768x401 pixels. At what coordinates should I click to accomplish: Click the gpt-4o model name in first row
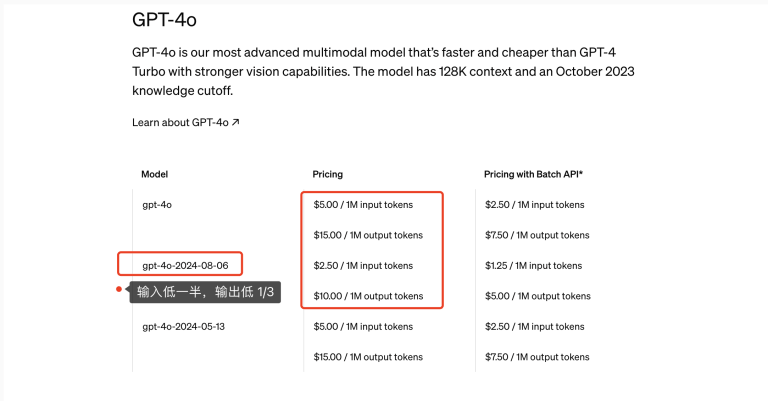(158, 205)
